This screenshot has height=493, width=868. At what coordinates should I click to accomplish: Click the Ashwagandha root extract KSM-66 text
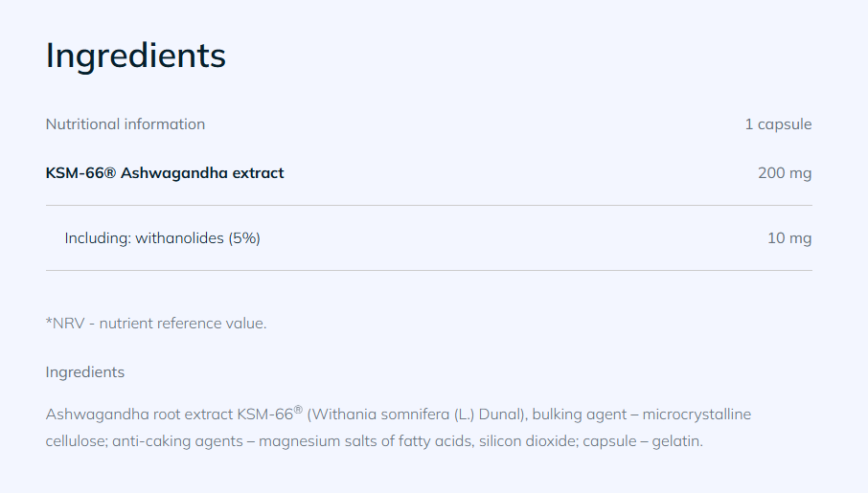pyautogui.click(x=170, y=415)
